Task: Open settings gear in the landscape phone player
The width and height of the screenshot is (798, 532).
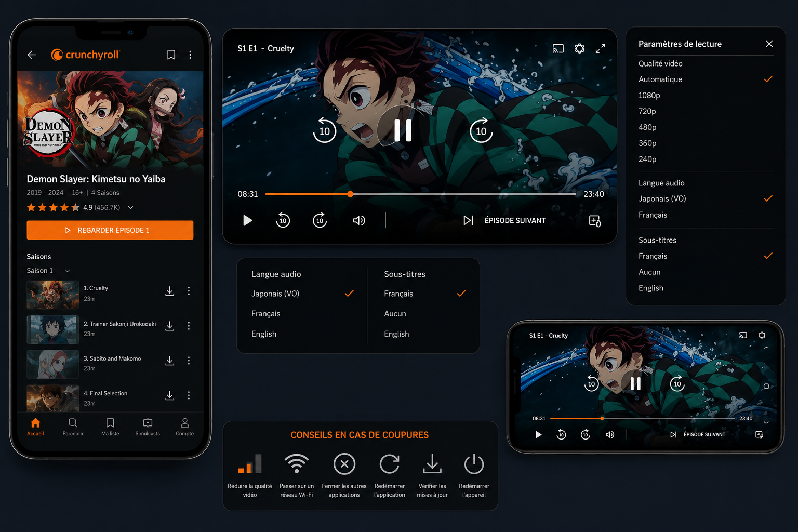Action: coord(762,335)
